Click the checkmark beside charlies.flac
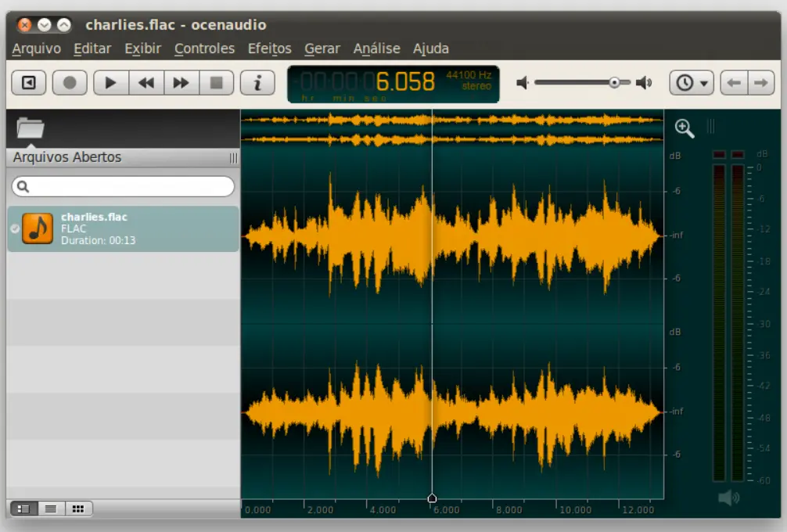This screenshot has width=787, height=532. click(x=15, y=229)
